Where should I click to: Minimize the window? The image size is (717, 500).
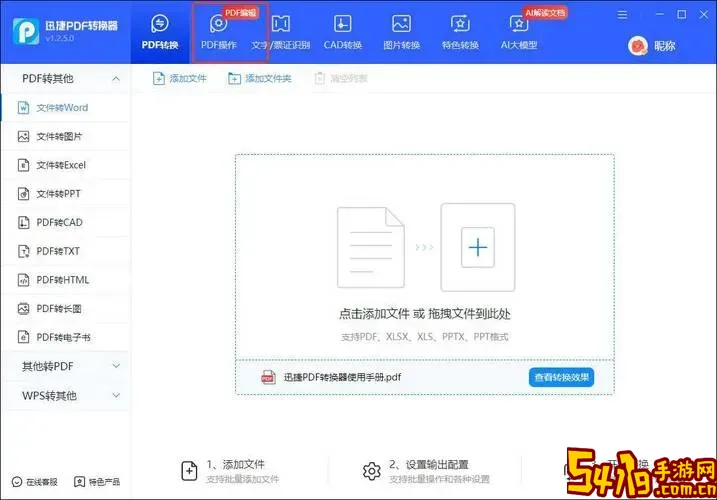click(659, 15)
